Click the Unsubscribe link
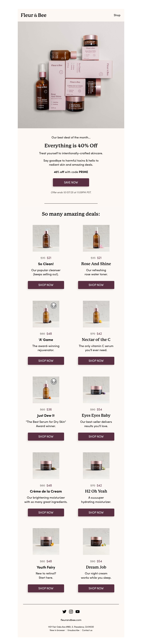Viewport: 142px width, 644px height. [x=73, y=630]
